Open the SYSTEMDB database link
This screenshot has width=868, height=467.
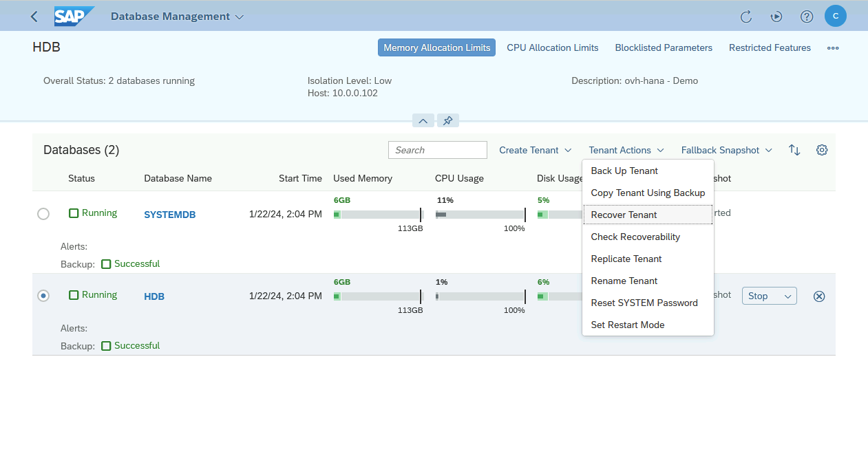point(169,215)
